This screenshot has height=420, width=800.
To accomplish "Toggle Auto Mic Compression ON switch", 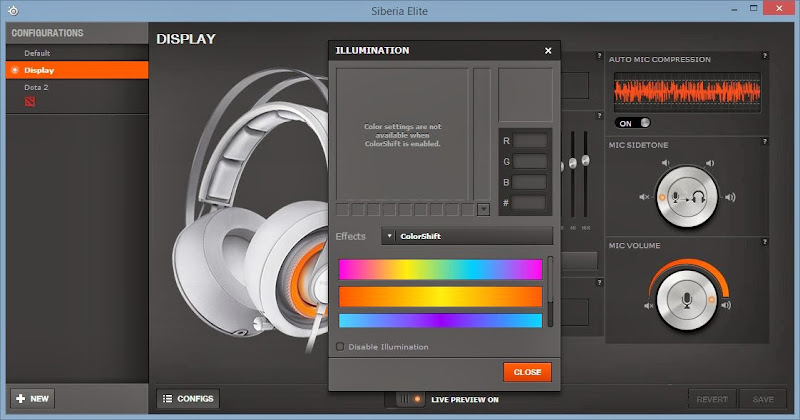I will (x=633, y=123).
